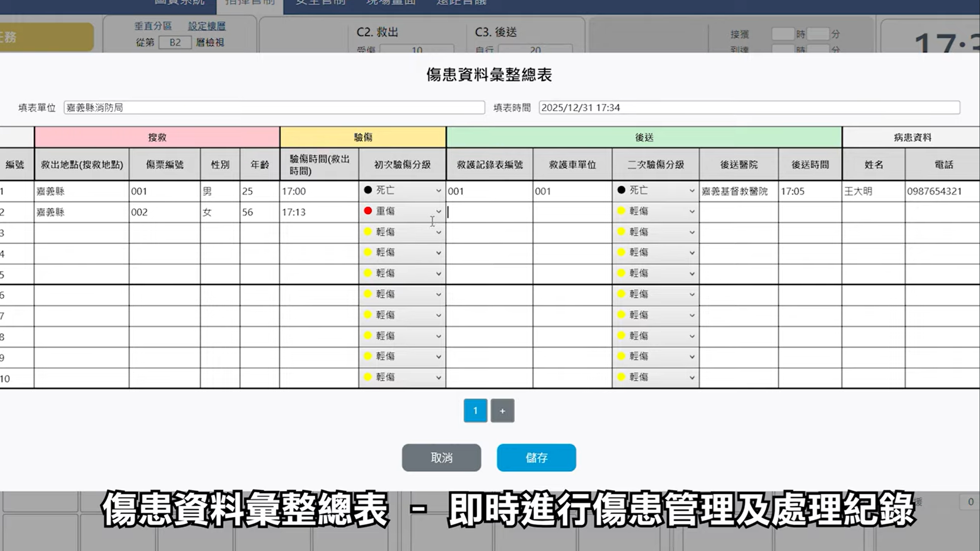The height and width of the screenshot is (551, 980).
Task: Expand row 5 初次驗傷分級 dropdown
Action: 402,274
